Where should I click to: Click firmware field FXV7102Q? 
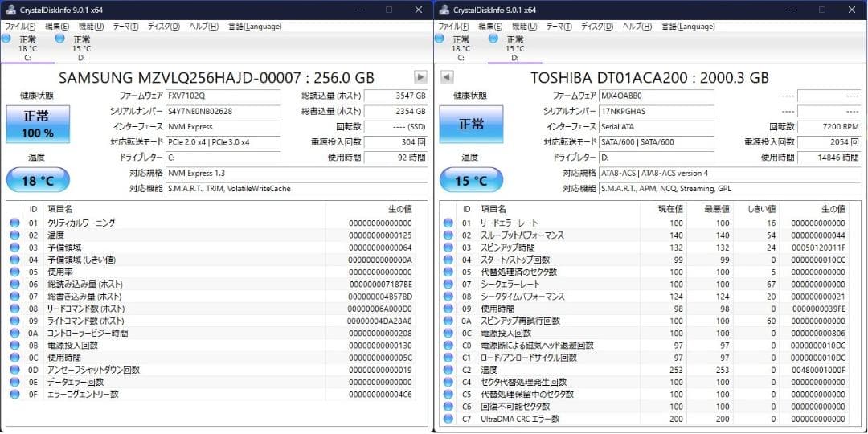(x=223, y=95)
